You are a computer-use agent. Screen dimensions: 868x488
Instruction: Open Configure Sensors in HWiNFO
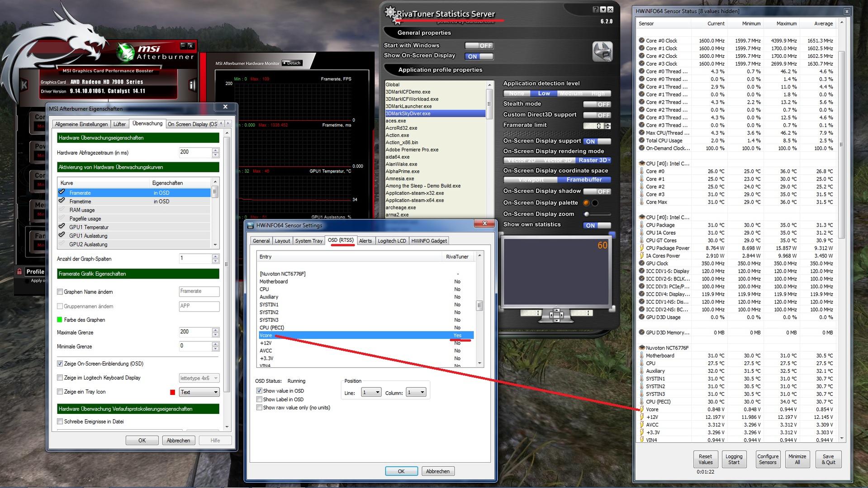pyautogui.click(x=768, y=459)
